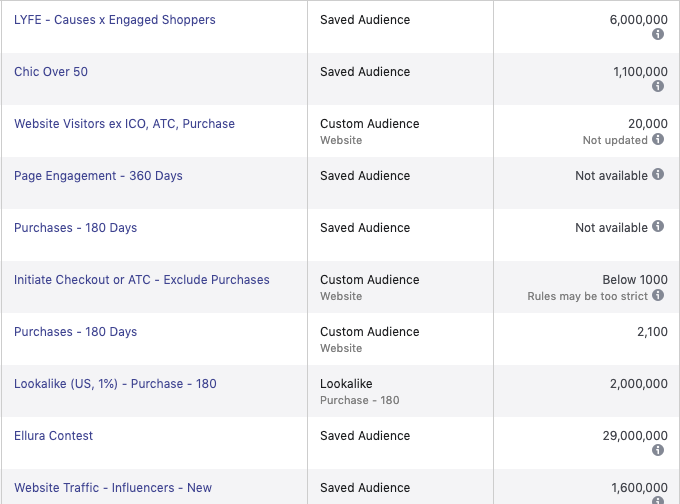This screenshot has height=504, width=680.
Task: Click the info icon beside "Not updated"
Action: [658, 140]
